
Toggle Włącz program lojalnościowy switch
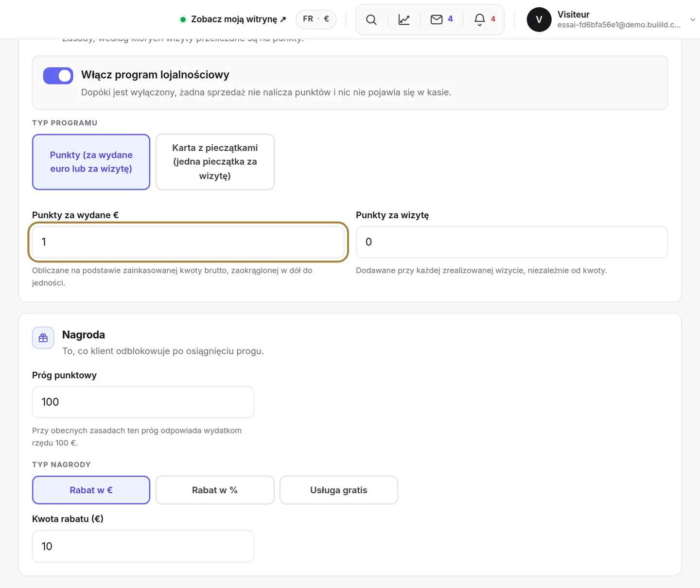pos(58,76)
